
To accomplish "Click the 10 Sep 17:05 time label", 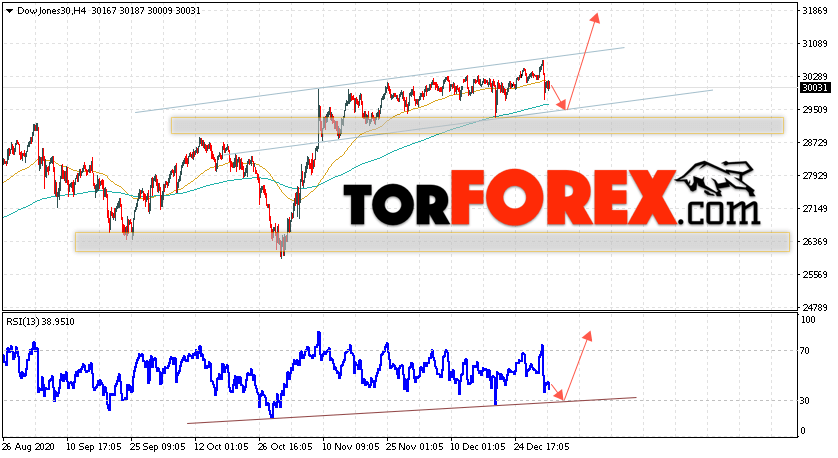I will 94,446.
